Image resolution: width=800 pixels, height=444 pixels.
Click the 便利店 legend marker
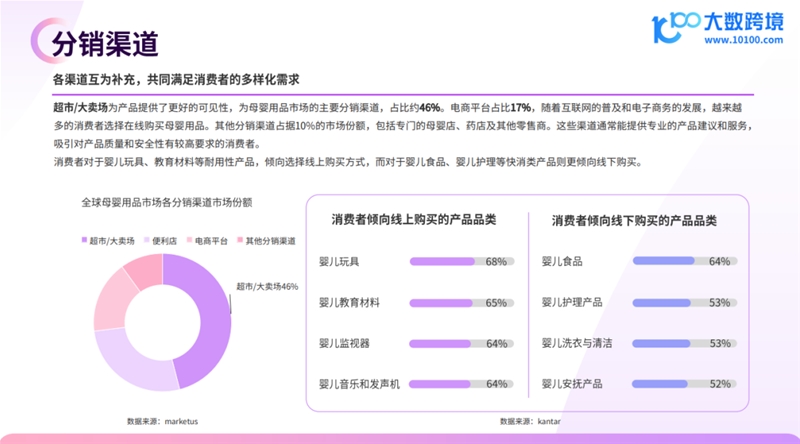point(146,241)
